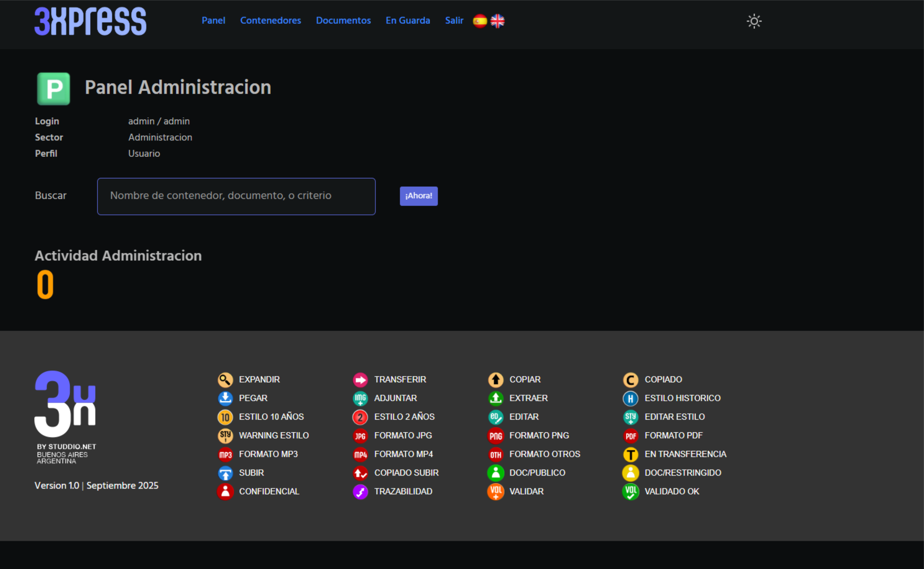The image size is (924, 569).
Task: Log out using Salir link
Action: 454,20
